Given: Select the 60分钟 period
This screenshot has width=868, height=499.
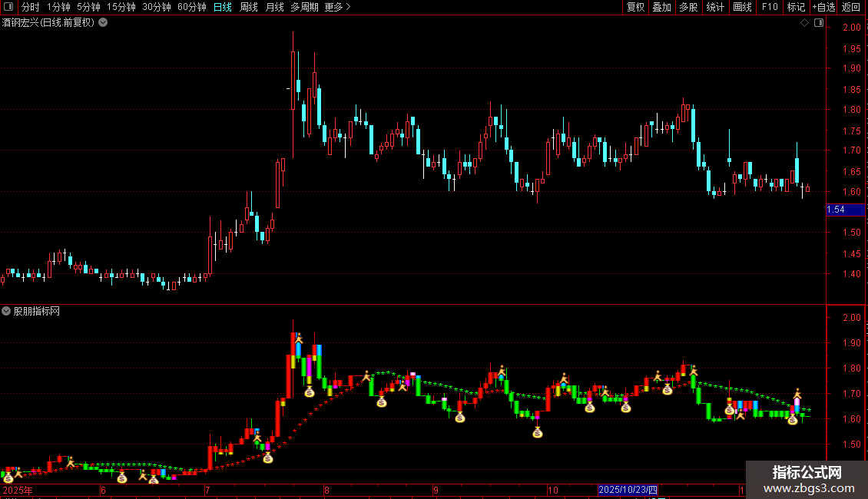Looking at the screenshot, I should click(x=192, y=7).
